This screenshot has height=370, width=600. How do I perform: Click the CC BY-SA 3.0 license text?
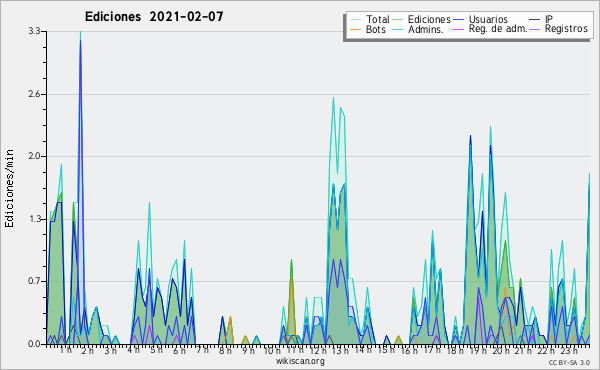pos(569,363)
